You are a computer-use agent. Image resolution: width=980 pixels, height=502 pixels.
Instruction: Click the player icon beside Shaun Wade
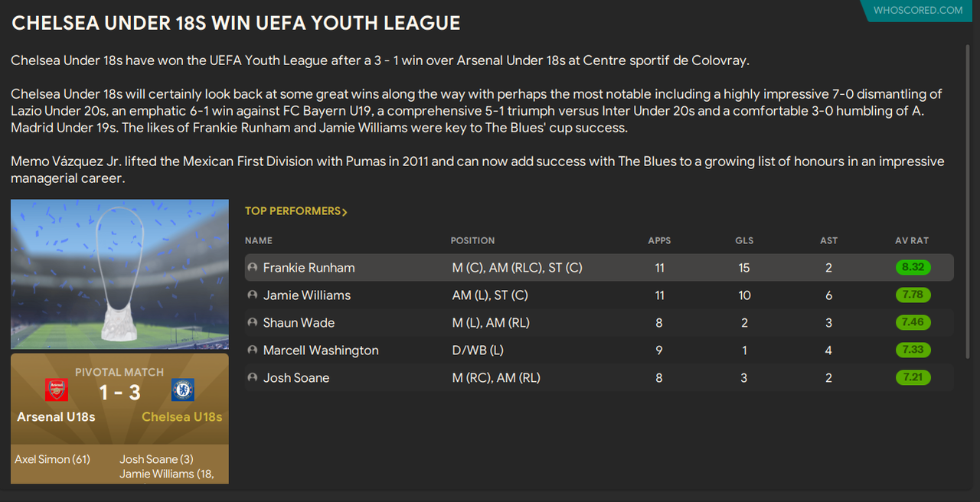click(252, 323)
